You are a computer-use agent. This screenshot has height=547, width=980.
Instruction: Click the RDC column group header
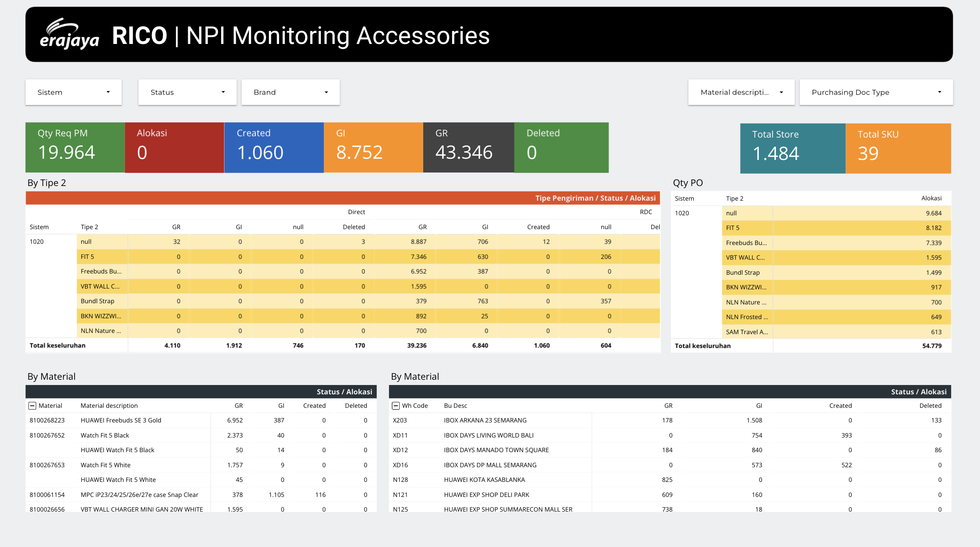tap(646, 212)
